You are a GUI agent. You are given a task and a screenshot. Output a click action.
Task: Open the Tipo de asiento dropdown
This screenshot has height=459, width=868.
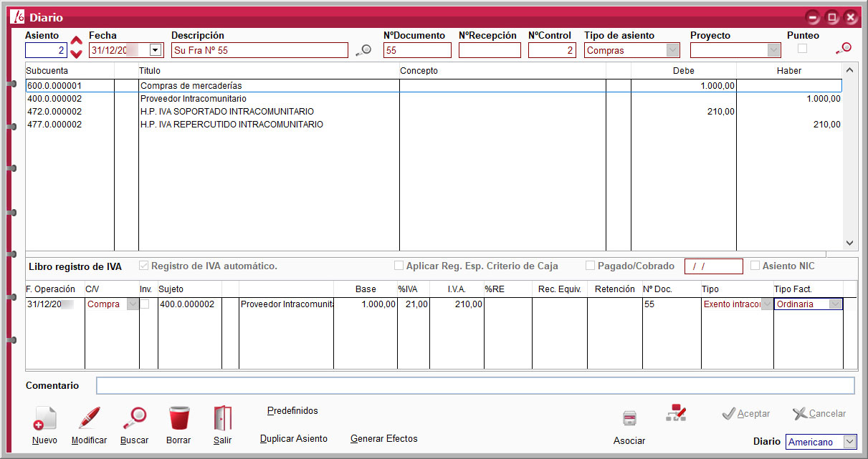pos(672,50)
